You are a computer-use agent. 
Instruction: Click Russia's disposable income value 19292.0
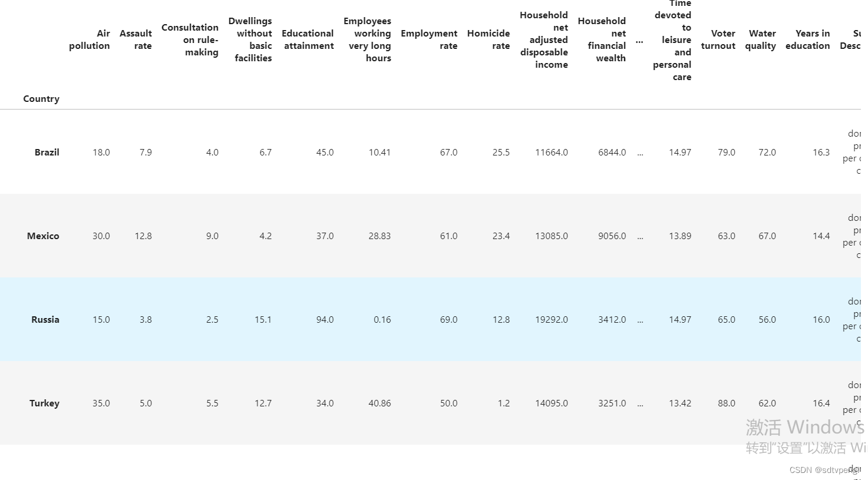coord(552,319)
